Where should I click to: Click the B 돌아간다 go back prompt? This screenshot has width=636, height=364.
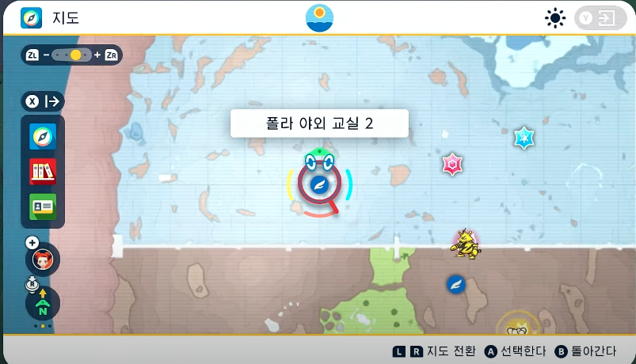585,351
